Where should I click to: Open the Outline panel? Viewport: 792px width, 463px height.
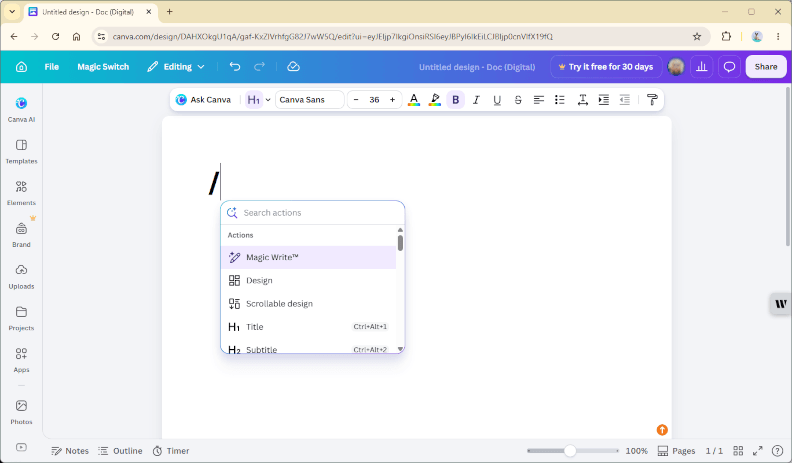click(120, 451)
